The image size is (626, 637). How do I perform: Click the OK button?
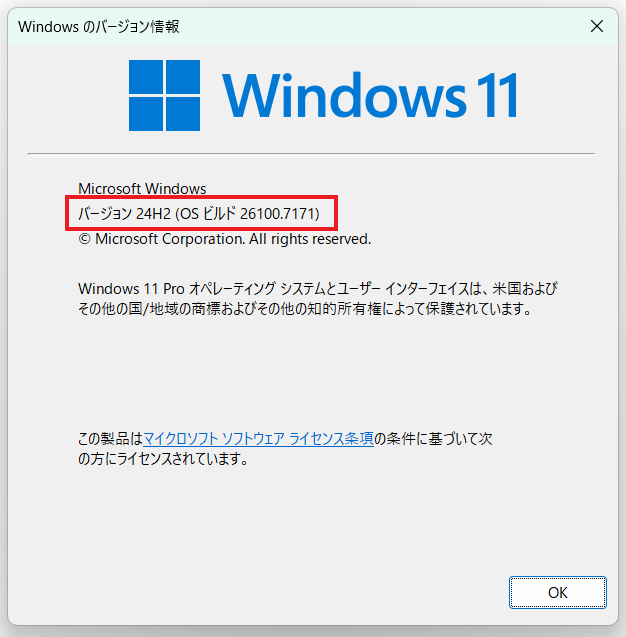[557, 592]
